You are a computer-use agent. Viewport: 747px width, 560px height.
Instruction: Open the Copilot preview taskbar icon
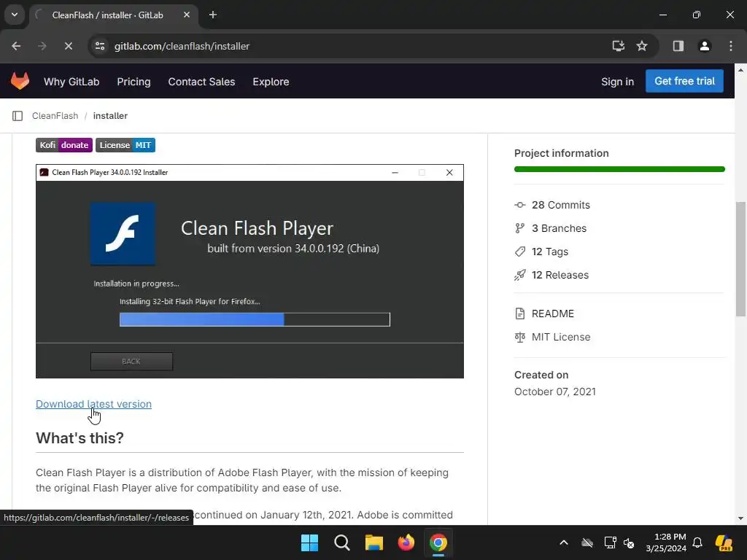tap(724, 542)
